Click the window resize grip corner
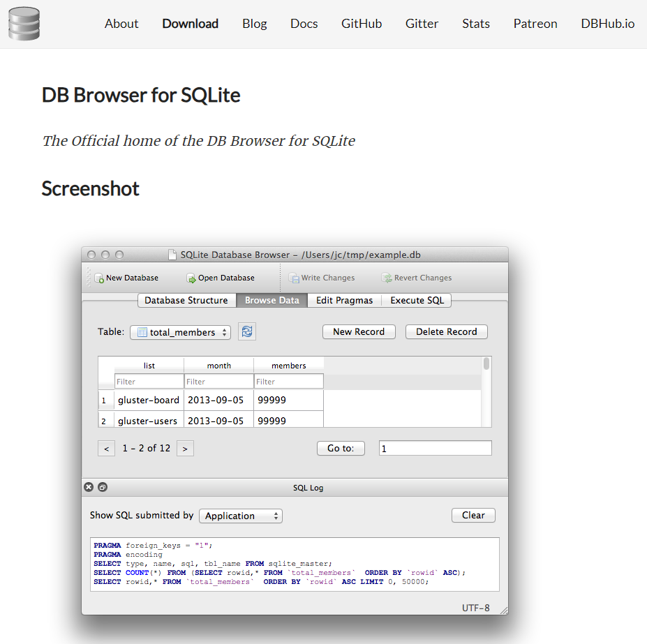 pyautogui.click(x=504, y=611)
